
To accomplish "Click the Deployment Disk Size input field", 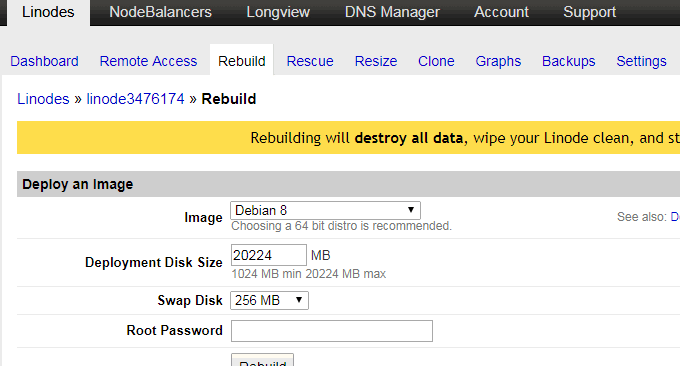I will (x=269, y=255).
